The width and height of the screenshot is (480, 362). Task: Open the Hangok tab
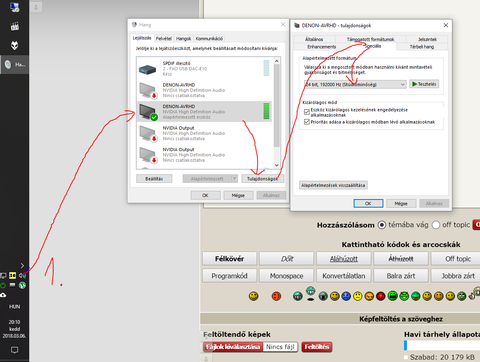(x=183, y=38)
